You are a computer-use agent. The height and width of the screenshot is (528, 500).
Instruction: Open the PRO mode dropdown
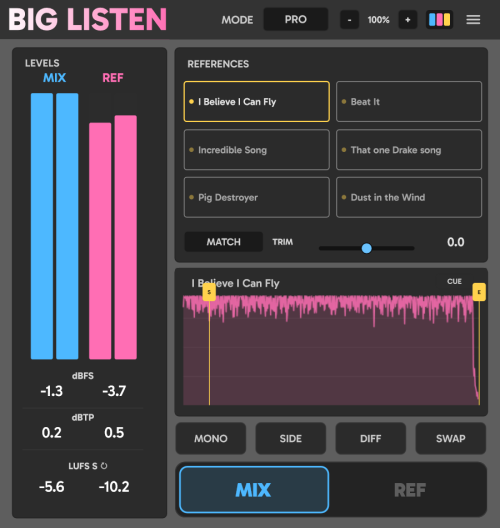click(296, 19)
